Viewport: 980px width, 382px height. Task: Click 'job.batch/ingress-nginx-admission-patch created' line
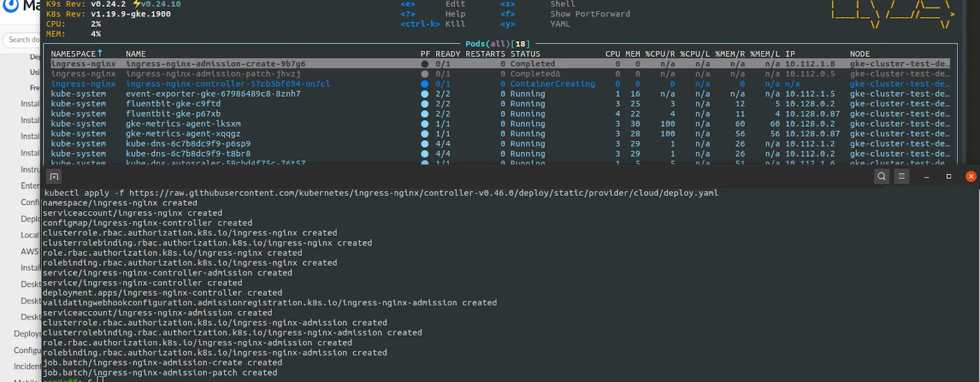pyautogui.click(x=160, y=373)
